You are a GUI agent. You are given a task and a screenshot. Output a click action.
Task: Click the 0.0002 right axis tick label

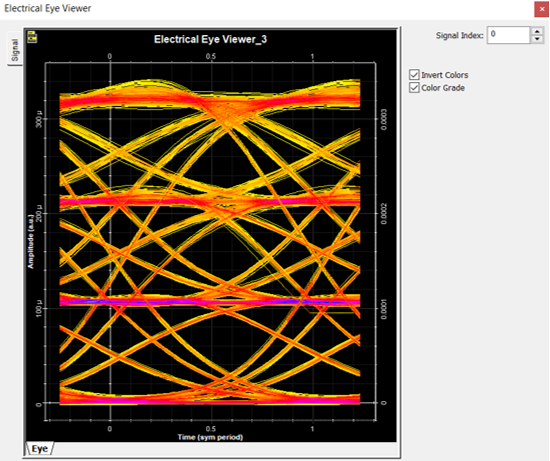click(384, 214)
